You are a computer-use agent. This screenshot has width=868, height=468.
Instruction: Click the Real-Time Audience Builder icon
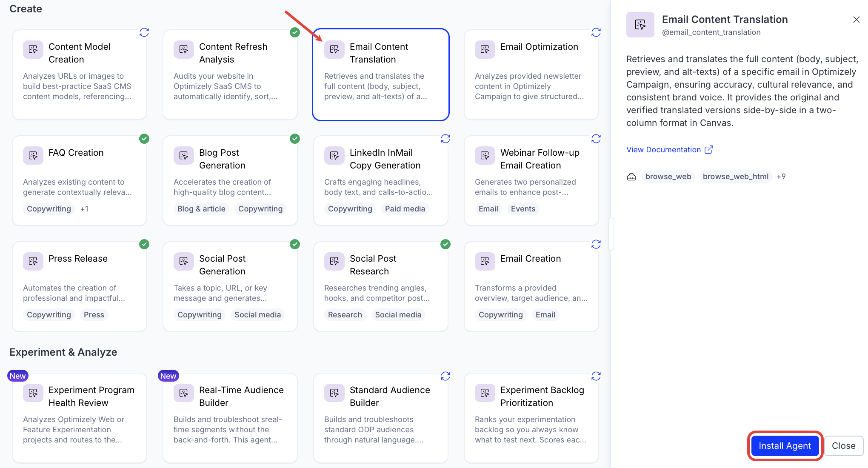(x=184, y=393)
